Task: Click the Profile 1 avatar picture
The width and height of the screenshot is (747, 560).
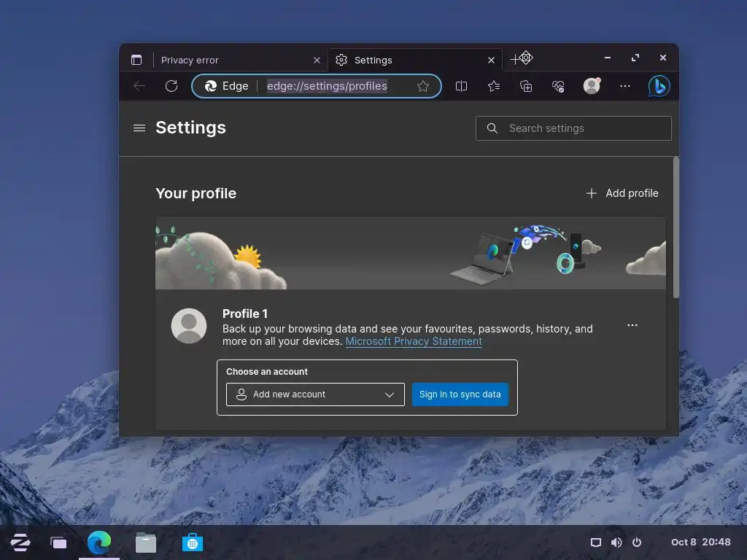Action: point(189,326)
